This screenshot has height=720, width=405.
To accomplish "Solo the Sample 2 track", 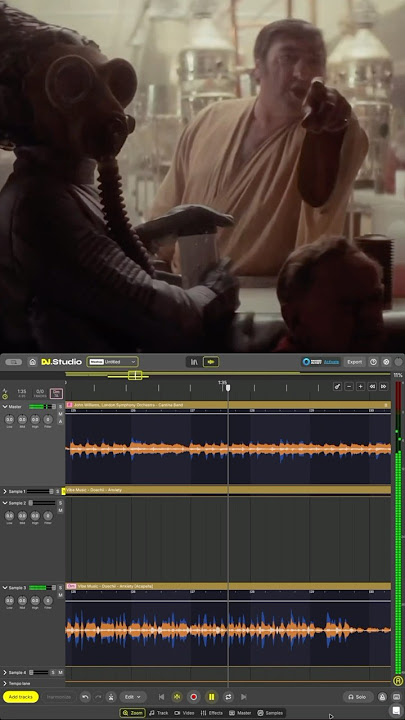I will click(60, 503).
